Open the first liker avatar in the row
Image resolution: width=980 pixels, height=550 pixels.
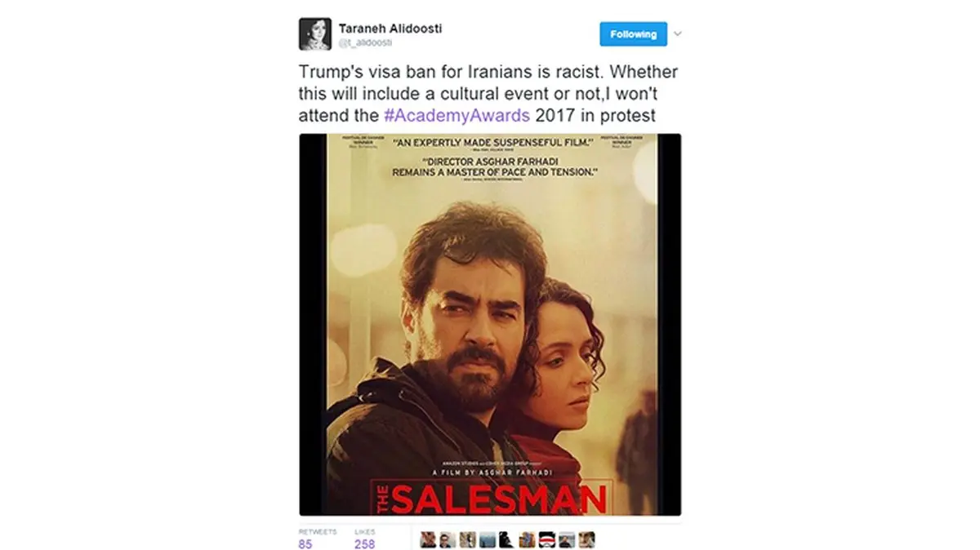428,539
